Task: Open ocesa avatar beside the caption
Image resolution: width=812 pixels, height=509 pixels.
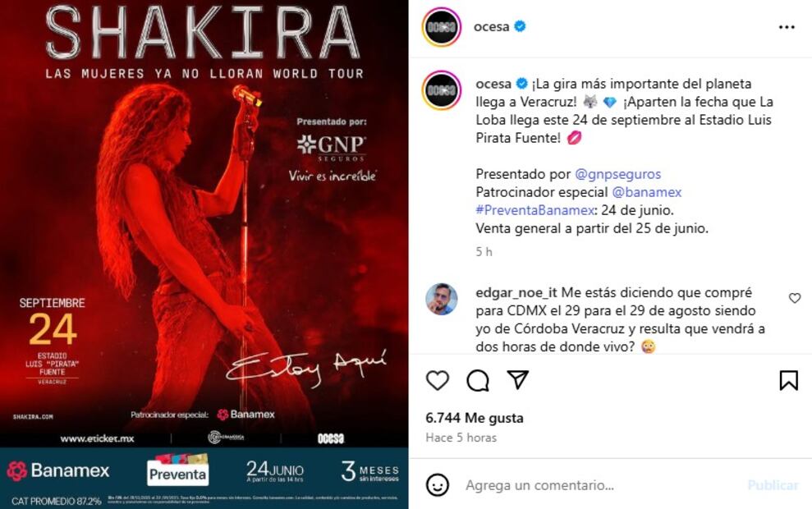Action: pyautogui.click(x=441, y=90)
